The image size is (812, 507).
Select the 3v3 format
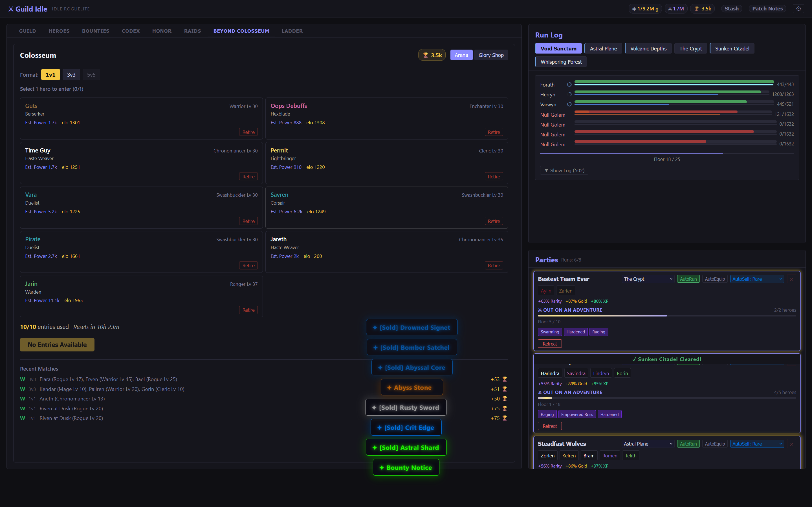click(71, 74)
